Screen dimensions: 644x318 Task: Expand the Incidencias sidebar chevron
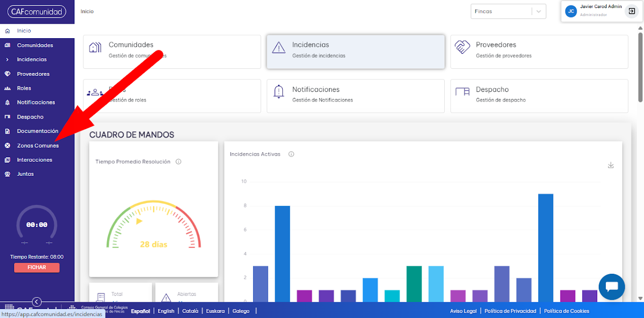pos(7,60)
